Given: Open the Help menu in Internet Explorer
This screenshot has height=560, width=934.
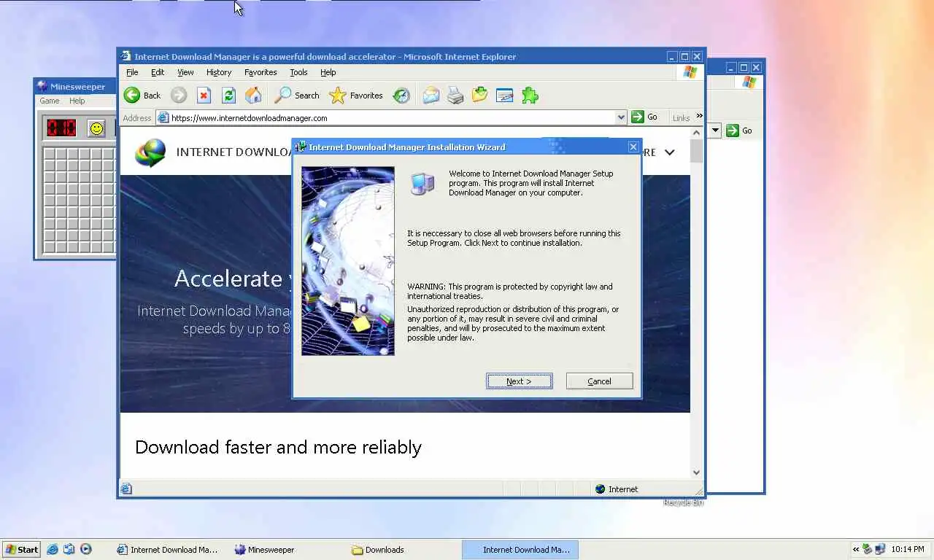Looking at the screenshot, I should point(328,72).
